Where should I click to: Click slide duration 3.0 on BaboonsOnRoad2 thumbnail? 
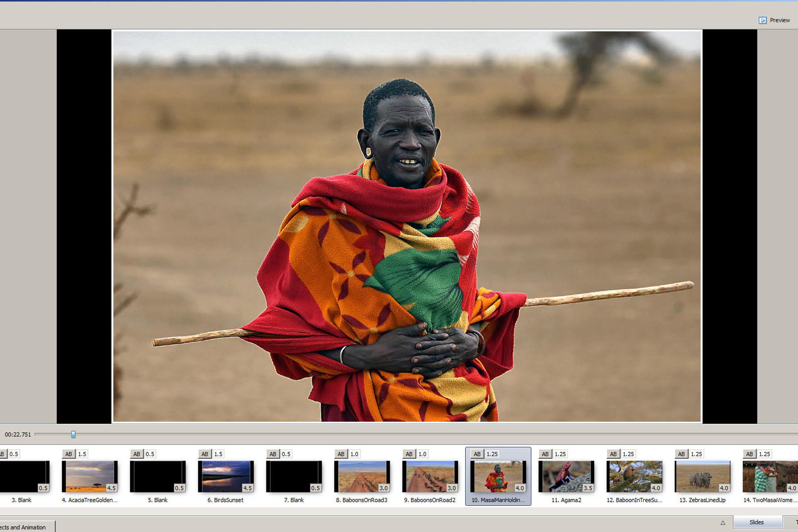(x=452, y=488)
